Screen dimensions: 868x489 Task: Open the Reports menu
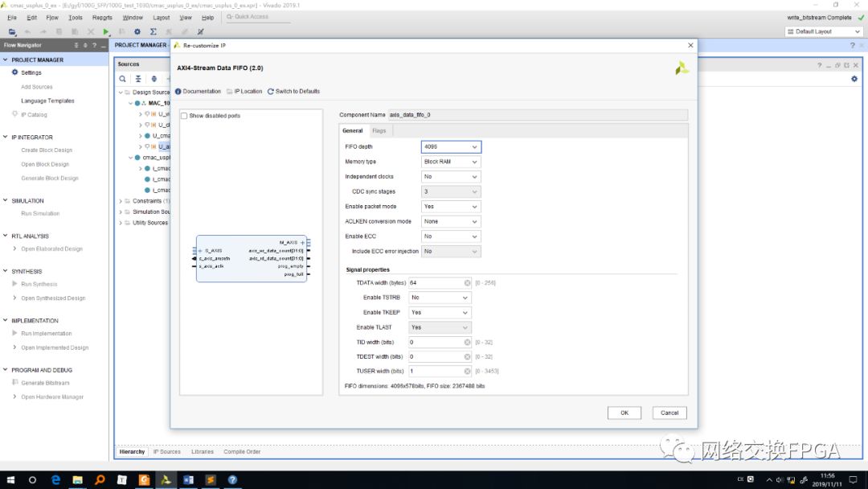point(102,18)
